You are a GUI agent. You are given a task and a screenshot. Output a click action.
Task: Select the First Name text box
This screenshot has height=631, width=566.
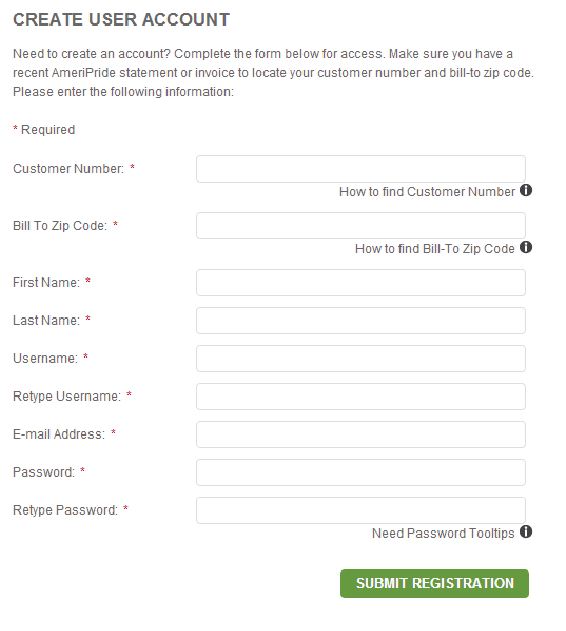361,283
